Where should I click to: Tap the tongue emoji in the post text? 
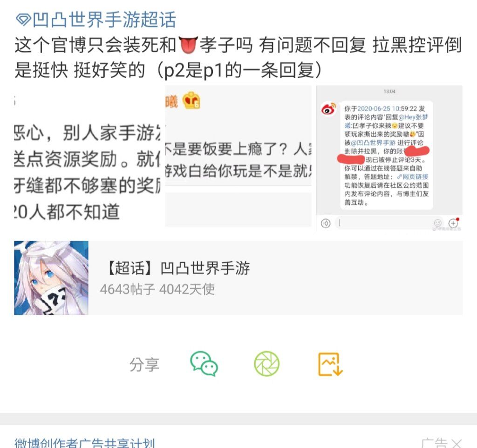[188, 45]
